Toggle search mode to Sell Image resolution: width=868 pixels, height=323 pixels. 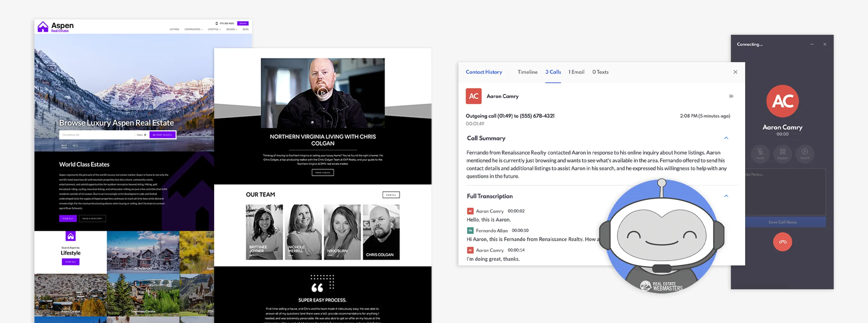pyautogui.click(x=75, y=145)
